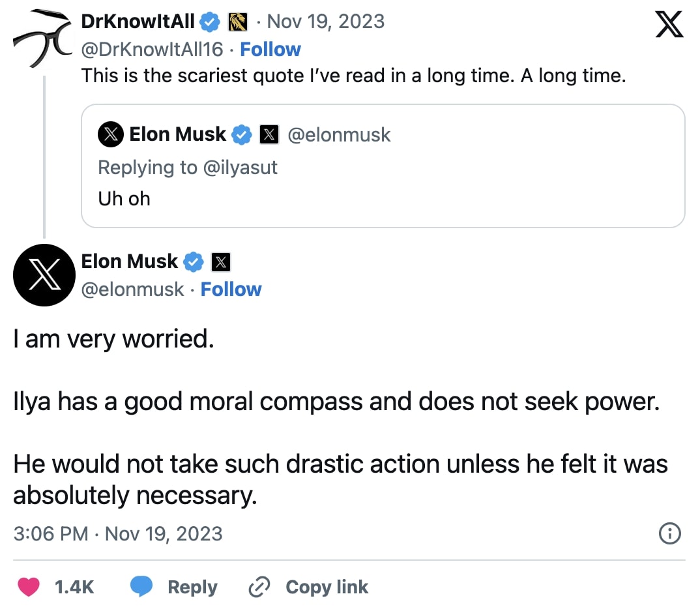Follow the @elonmusk account
The height and width of the screenshot is (609, 700).
point(231,290)
